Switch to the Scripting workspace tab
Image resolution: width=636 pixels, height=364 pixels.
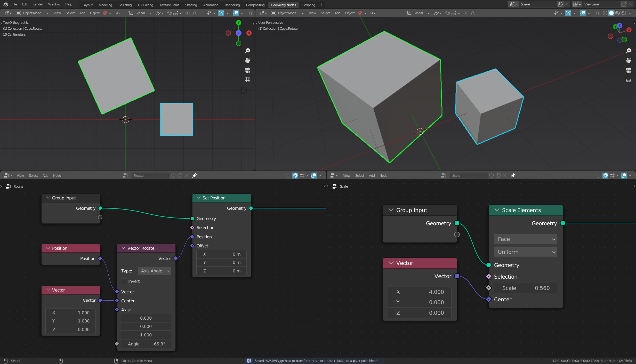pyautogui.click(x=309, y=5)
